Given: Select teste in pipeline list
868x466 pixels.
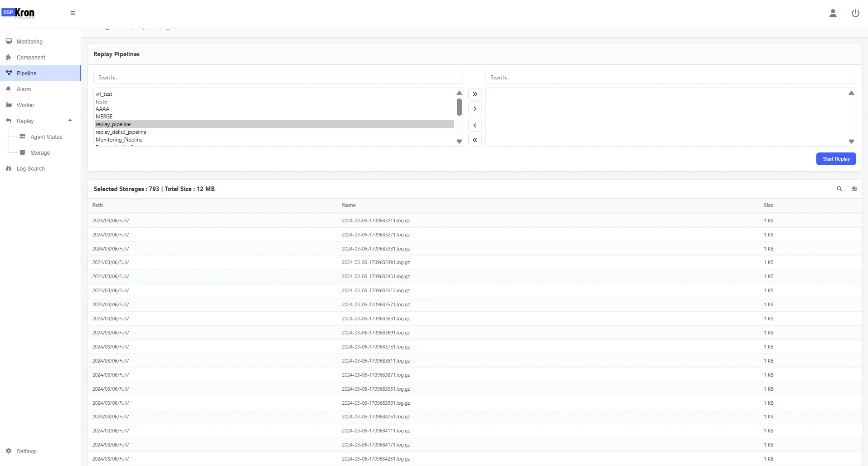Looking at the screenshot, I should [x=274, y=102].
